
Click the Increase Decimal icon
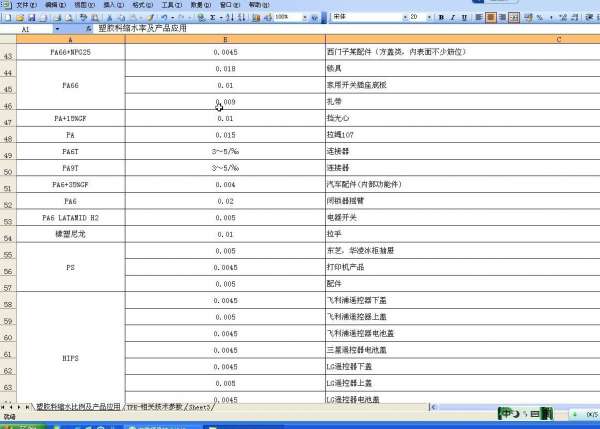563,17
